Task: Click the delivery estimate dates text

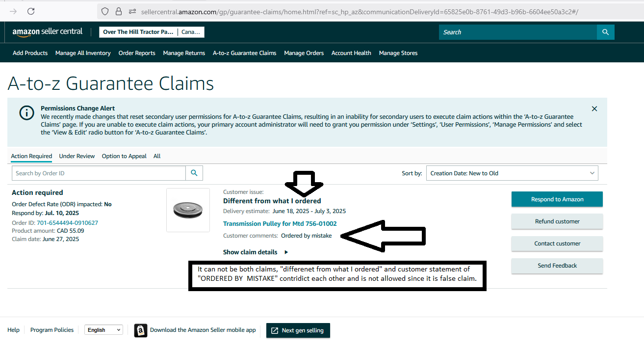Action: click(309, 211)
